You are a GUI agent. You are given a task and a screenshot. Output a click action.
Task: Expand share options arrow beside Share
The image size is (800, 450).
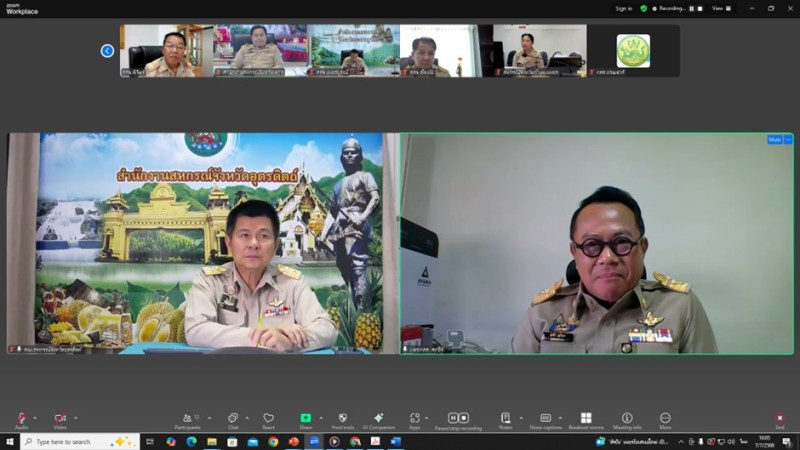pyautogui.click(x=321, y=418)
